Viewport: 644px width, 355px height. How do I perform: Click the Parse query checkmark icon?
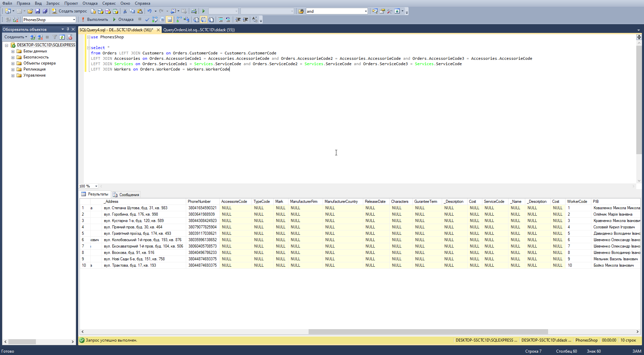147,19
